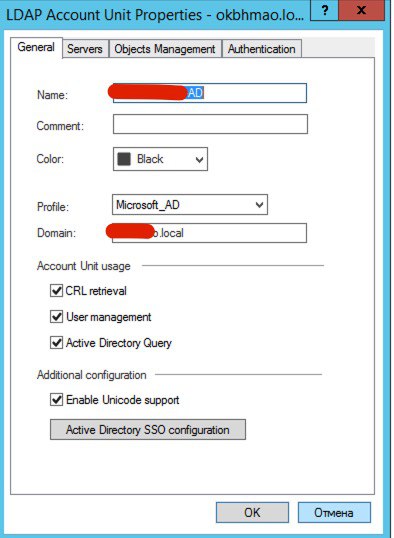This screenshot has width=394, height=538.
Task: Switch to the Servers tab
Action: (x=85, y=49)
